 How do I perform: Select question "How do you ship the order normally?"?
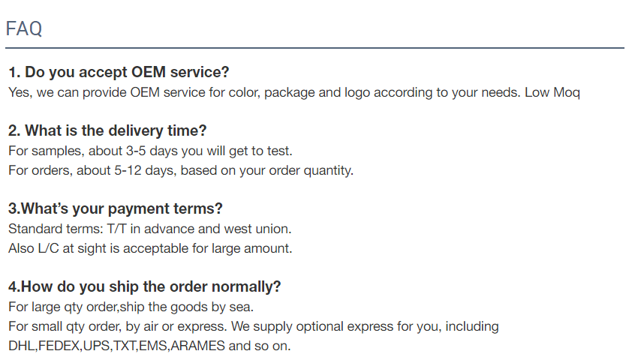coord(145,286)
